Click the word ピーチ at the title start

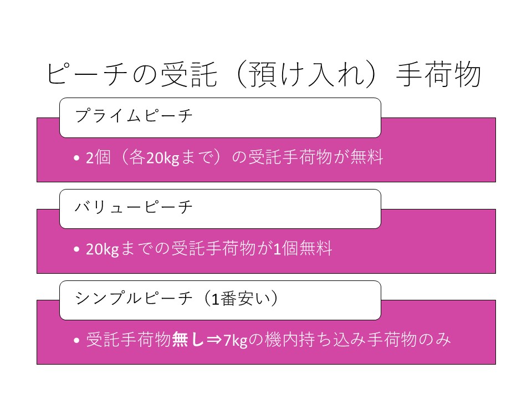[87, 75]
